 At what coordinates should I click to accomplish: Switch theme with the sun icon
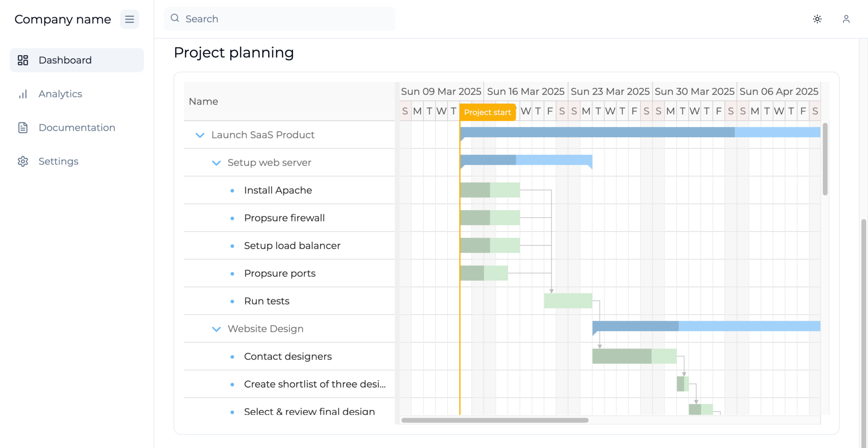click(817, 19)
